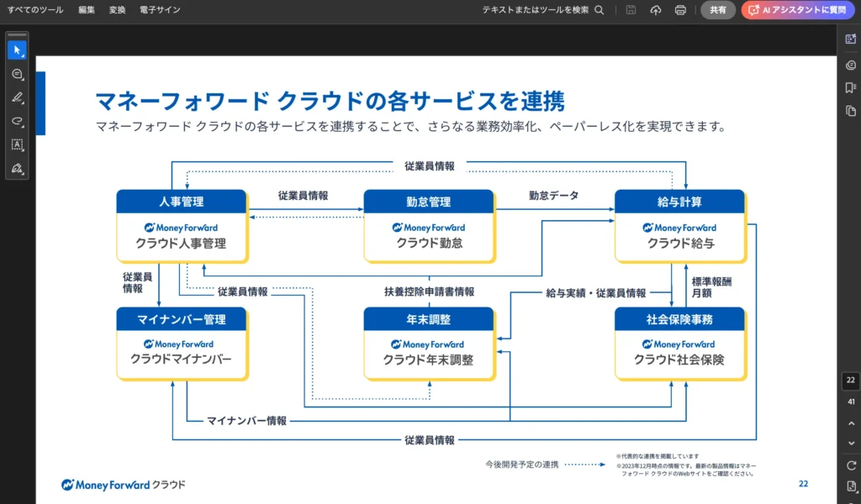This screenshot has height=504, width=861.
Task: Activate the highlighter pen tool
Action: 17,97
